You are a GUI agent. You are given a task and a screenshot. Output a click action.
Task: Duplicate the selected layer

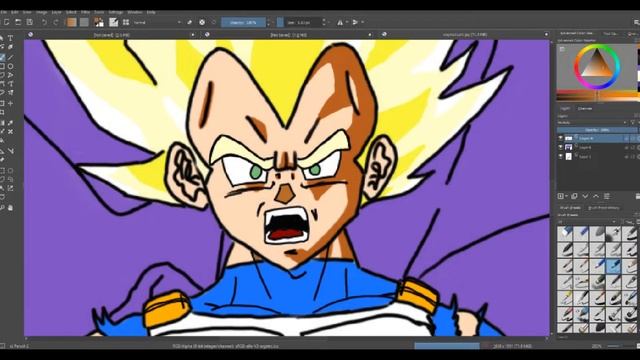point(574,196)
